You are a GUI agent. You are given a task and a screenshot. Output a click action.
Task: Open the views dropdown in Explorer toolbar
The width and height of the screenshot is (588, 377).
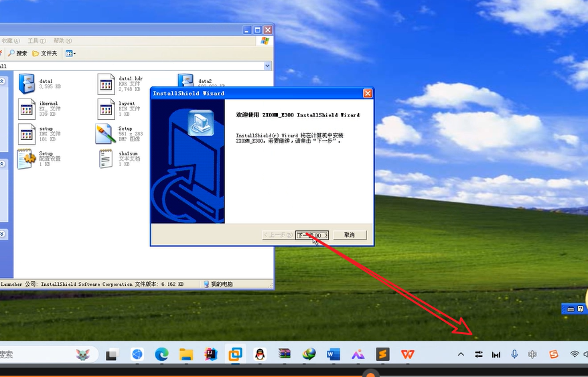tap(70, 54)
